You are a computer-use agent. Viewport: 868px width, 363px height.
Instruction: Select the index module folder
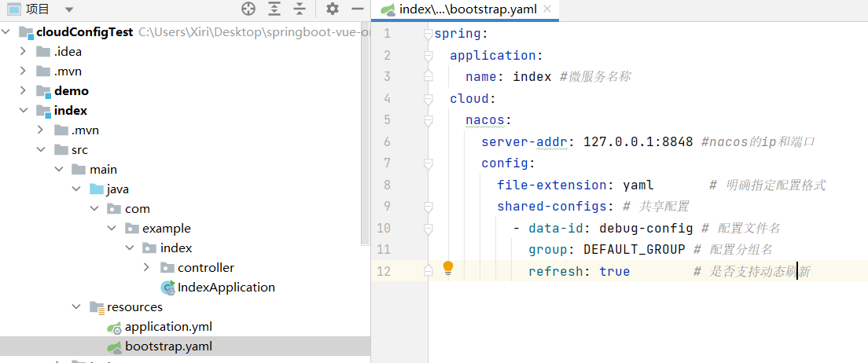[x=71, y=111]
